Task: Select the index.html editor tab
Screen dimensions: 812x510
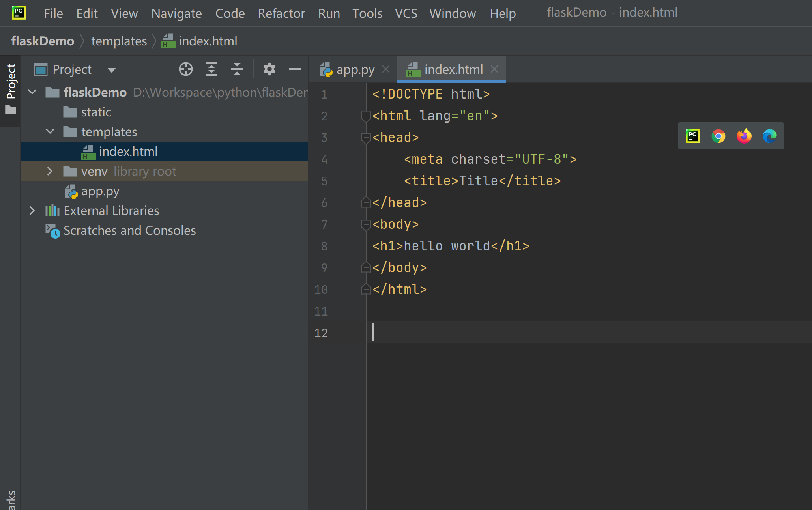Action: pos(451,70)
